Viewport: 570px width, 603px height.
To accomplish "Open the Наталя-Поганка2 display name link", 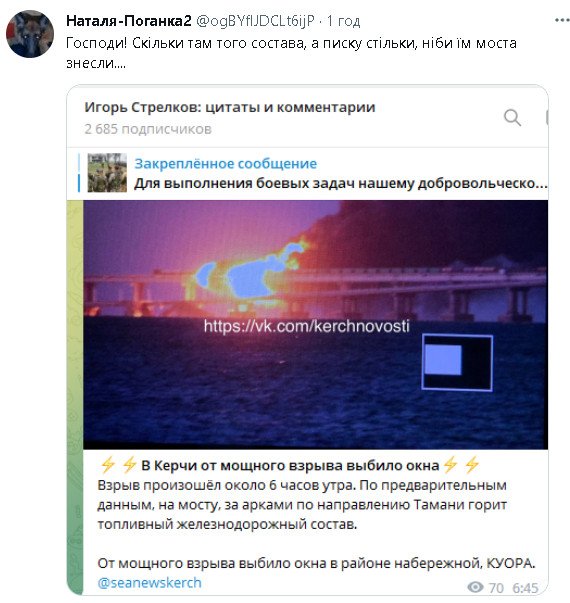I will [129, 20].
